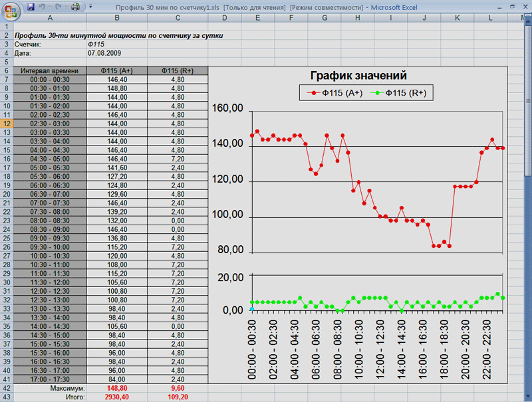The height and width of the screenshot is (402, 532).
Task: Select the Итого total cell 2930,40
Action: (117, 397)
